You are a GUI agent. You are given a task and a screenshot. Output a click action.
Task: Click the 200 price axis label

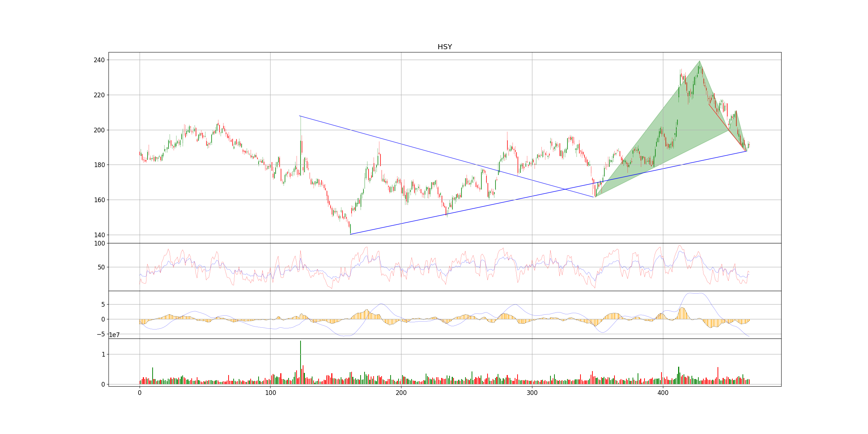click(x=99, y=130)
